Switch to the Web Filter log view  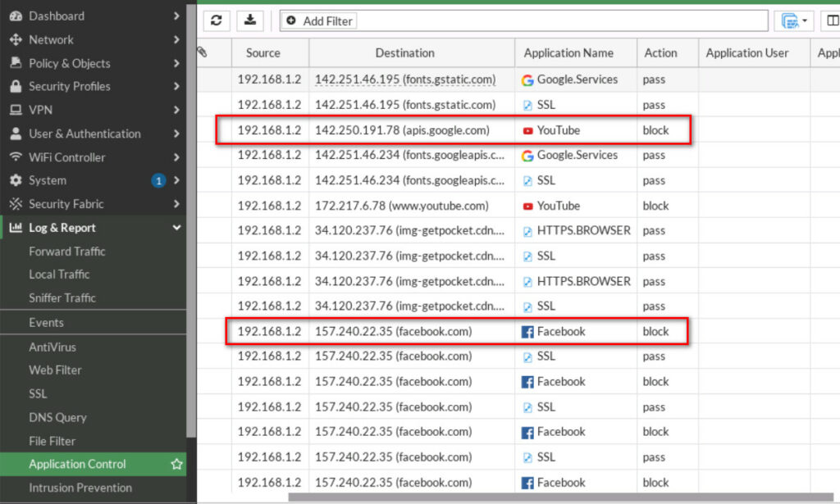[54, 370]
